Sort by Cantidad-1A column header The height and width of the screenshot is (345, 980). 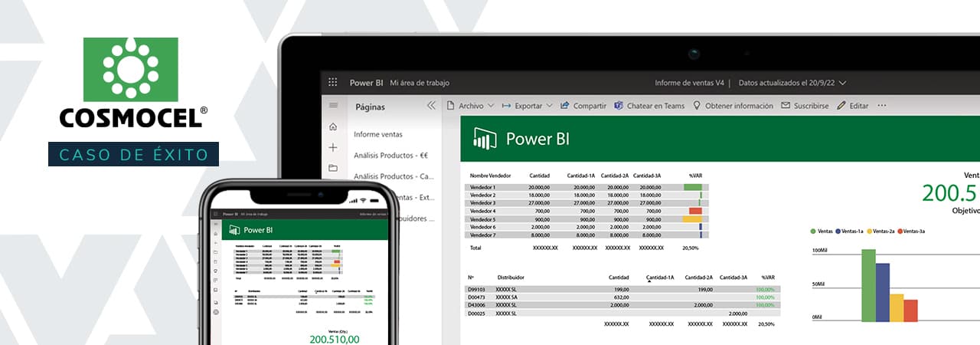[659, 278]
